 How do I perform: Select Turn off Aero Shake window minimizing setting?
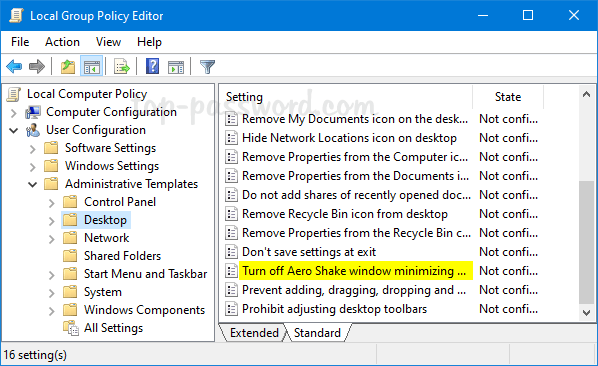click(354, 271)
